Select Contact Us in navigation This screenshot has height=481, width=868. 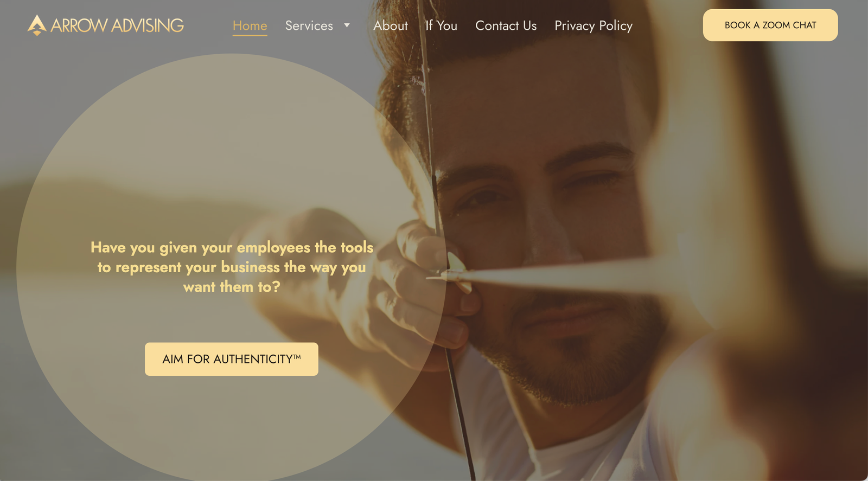(506, 25)
